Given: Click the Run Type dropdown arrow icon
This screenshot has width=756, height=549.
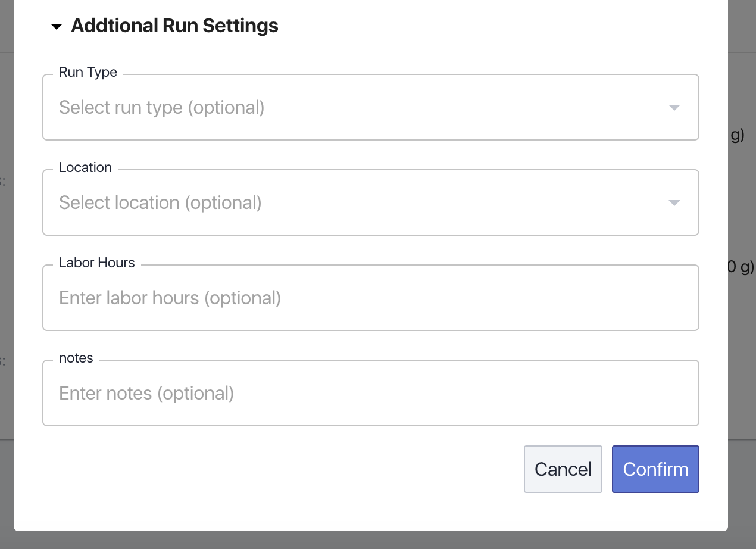Looking at the screenshot, I should [674, 108].
